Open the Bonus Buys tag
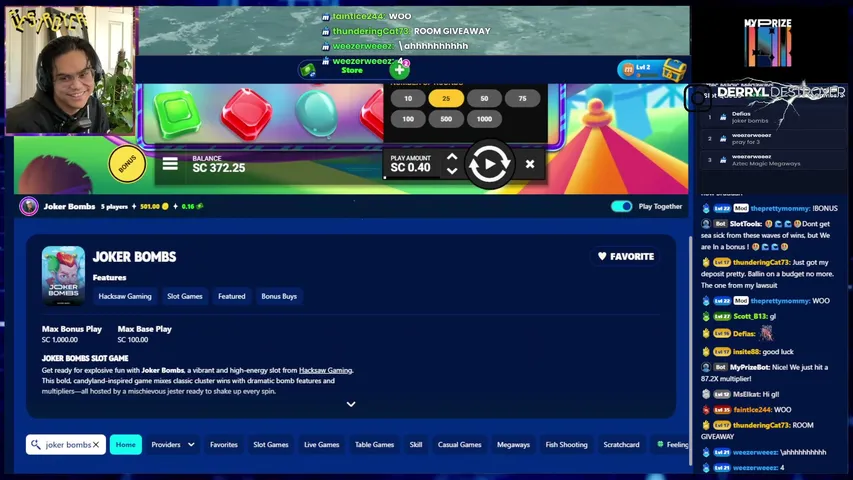The image size is (853, 480). pyautogui.click(x=279, y=296)
